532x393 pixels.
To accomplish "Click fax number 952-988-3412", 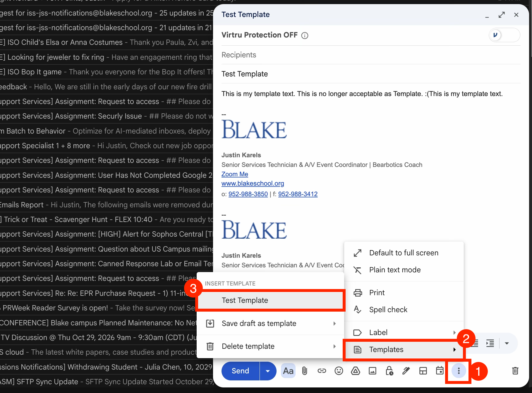I will coord(298,194).
